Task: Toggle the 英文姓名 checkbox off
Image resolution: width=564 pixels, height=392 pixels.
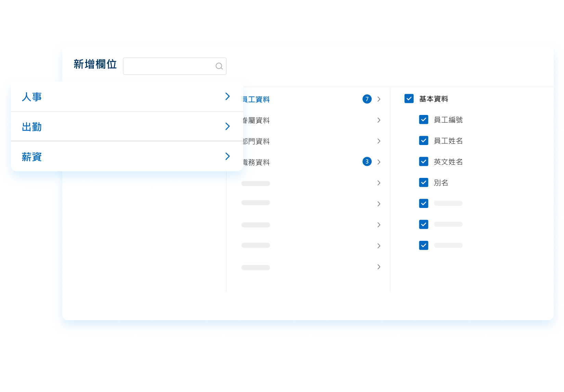Action: point(423,161)
